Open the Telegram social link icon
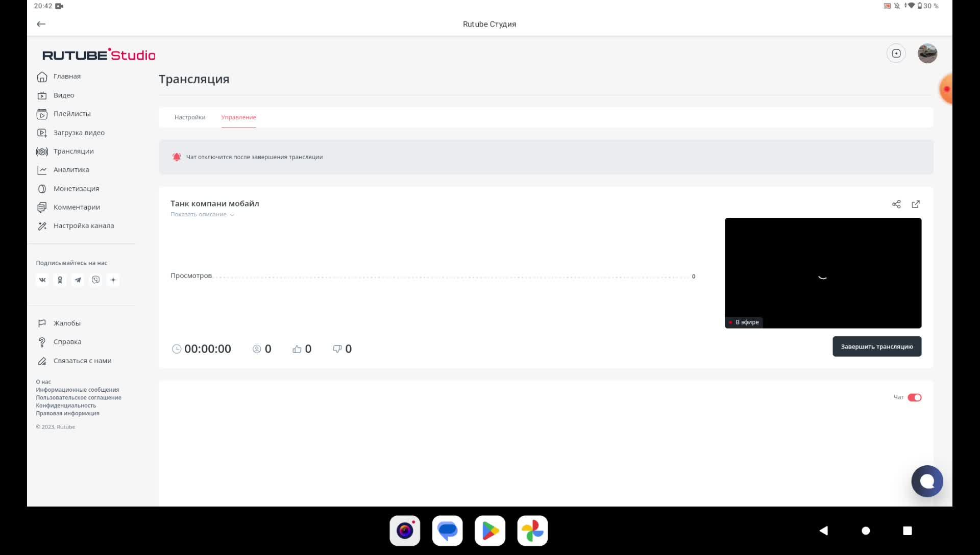The height and width of the screenshot is (555, 980). point(78,280)
